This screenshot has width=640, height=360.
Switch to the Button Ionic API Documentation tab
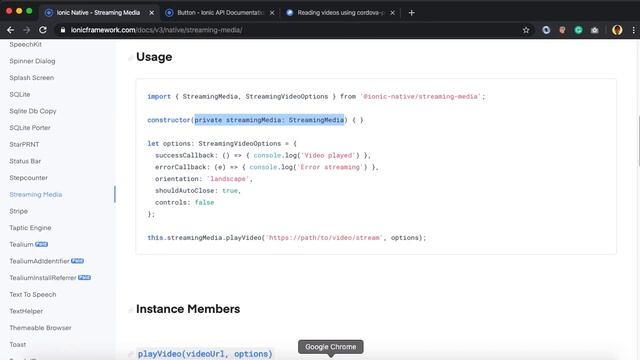(x=220, y=13)
